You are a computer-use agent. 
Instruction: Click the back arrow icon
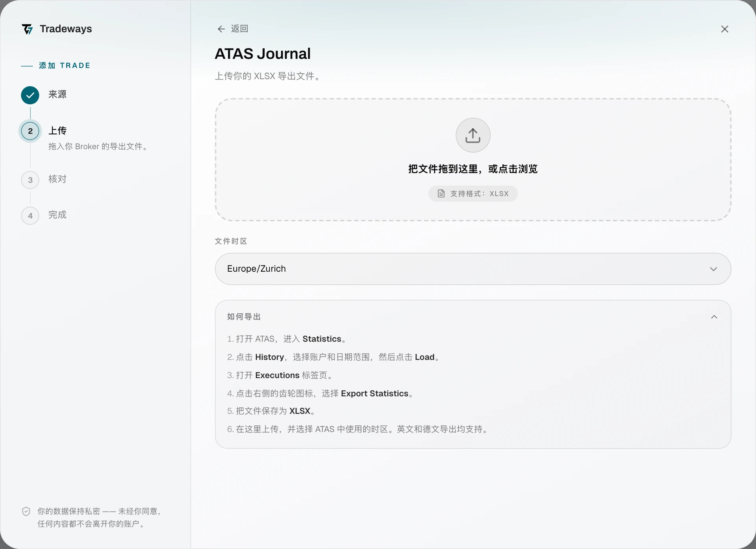coord(221,29)
